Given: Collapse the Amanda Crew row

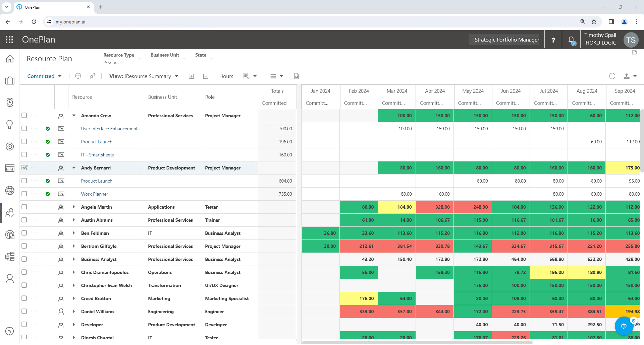Looking at the screenshot, I should click(74, 116).
